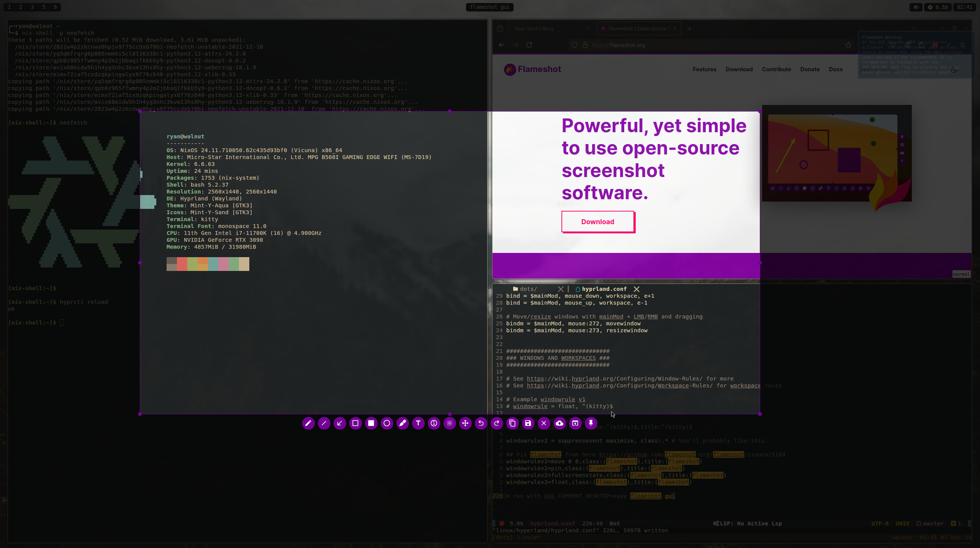Click 'LSP: No Active Lsp' in the statusline
This screenshot has height=548, width=980.
click(x=748, y=523)
